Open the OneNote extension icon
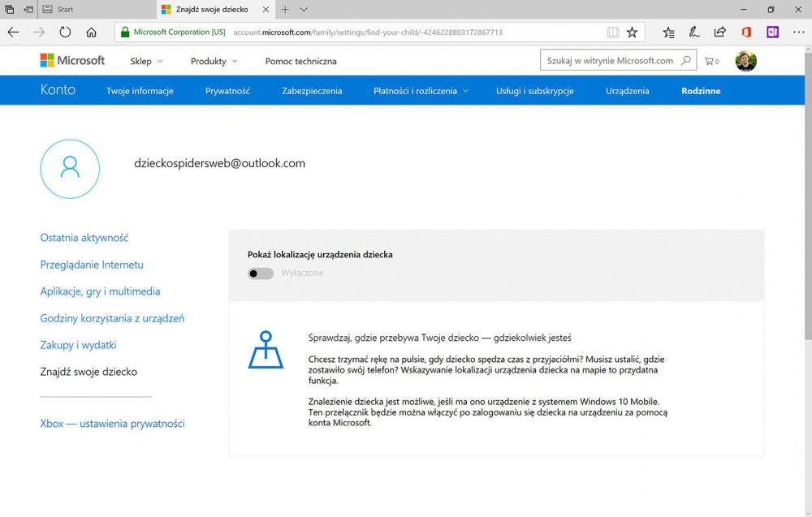The height and width of the screenshot is (517, 812). pyautogui.click(x=773, y=32)
